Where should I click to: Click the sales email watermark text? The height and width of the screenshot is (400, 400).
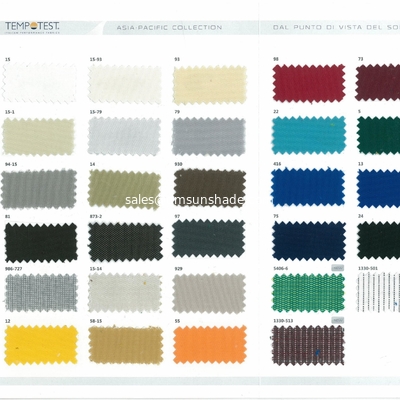pyautogui.click(x=185, y=200)
